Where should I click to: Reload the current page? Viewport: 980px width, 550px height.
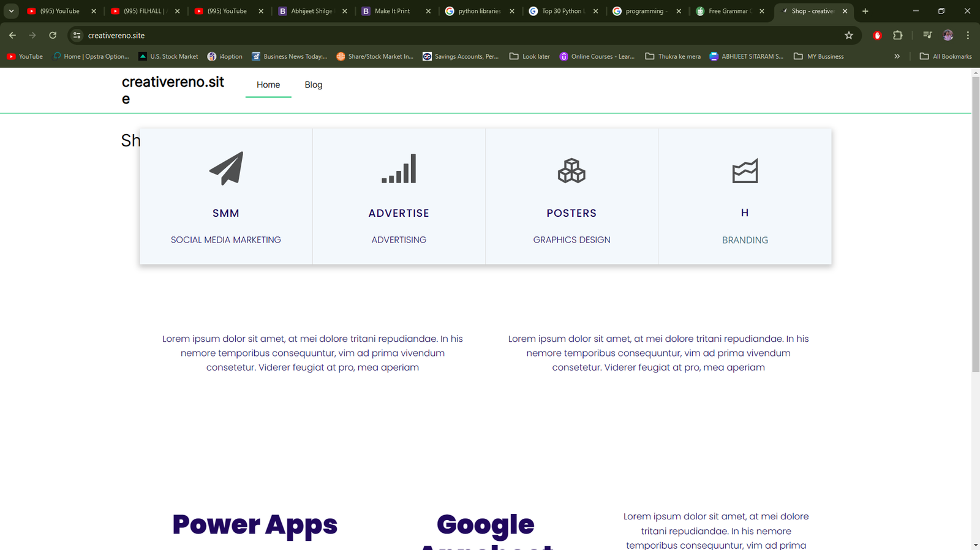click(x=53, y=36)
